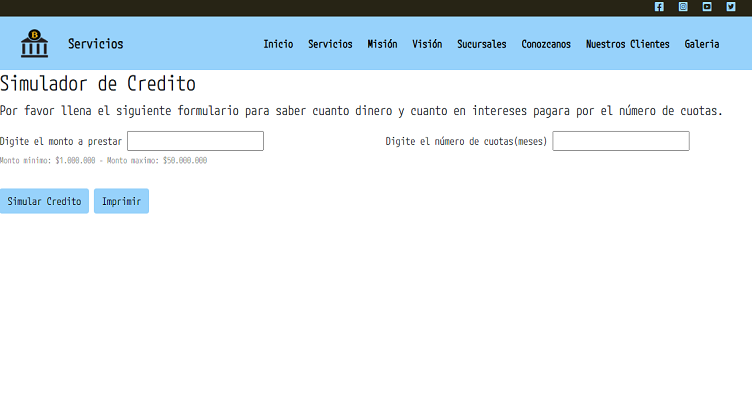This screenshot has height=406, width=752.
Task: Open the Facebook social icon
Action: coord(659,7)
